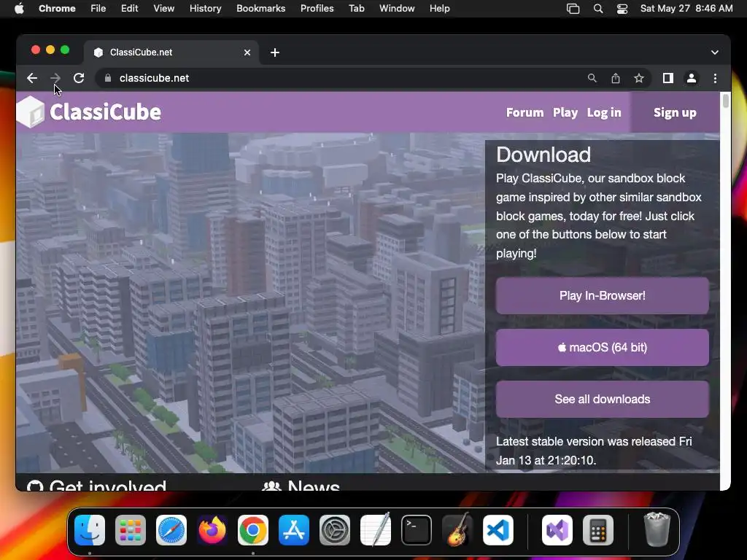Open the Chrome application menu
This screenshot has width=747, height=560.
click(57, 9)
